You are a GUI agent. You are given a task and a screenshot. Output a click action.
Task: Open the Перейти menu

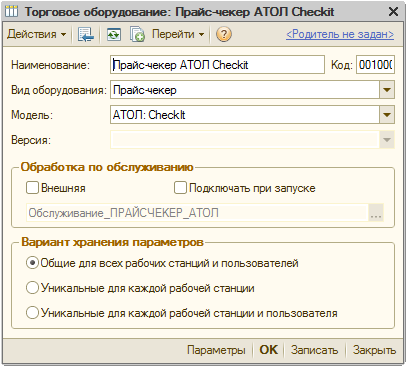click(x=178, y=34)
